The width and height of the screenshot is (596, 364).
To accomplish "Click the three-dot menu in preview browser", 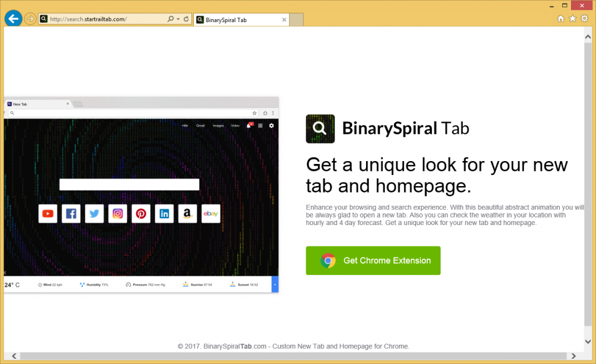I will [273, 113].
